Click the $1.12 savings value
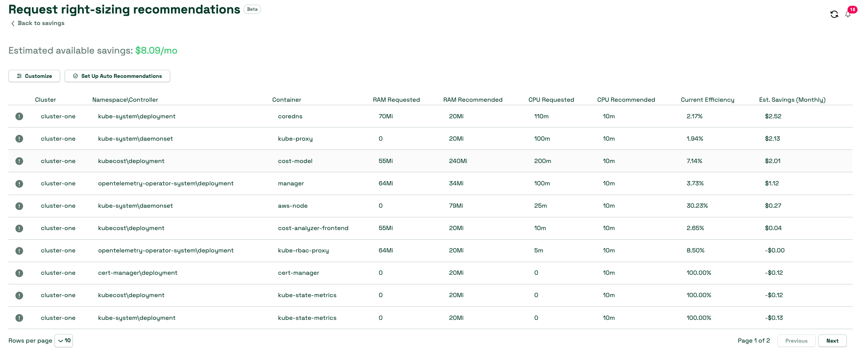This screenshot has height=353, width=868. [772, 183]
